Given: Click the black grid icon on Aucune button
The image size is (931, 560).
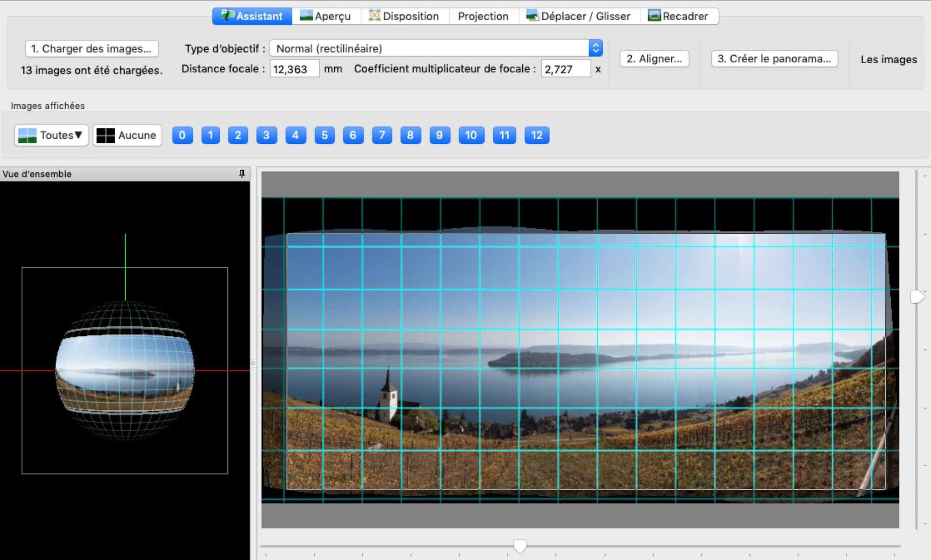Looking at the screenshot, I should click(105, 135).
